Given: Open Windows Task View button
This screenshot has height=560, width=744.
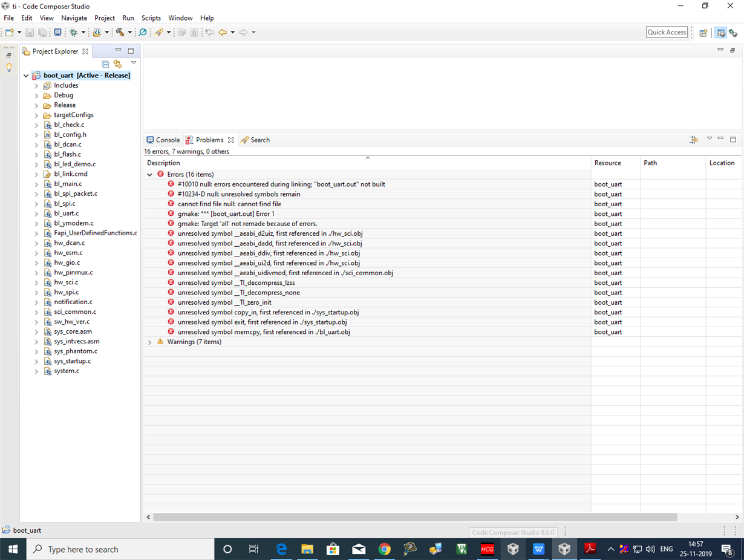Looking at the screenshot, I should coord(253,549).
